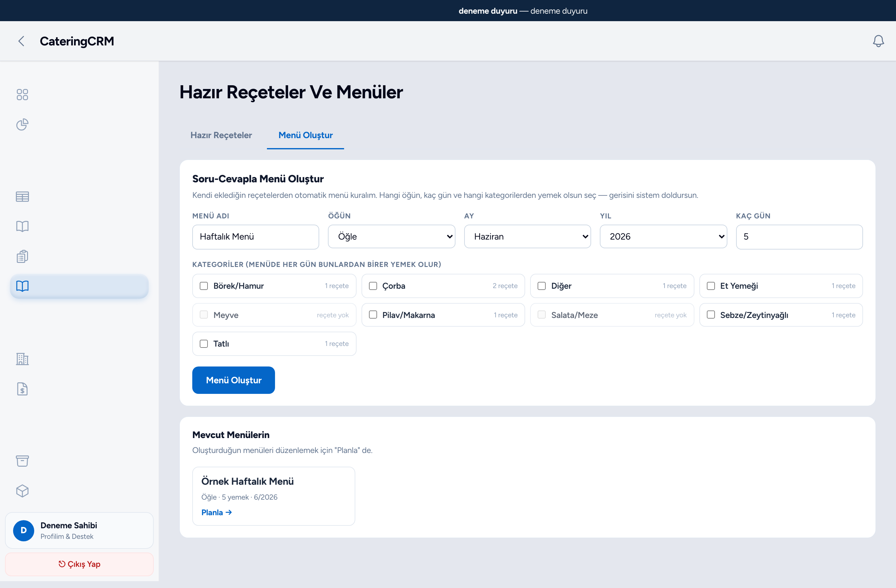Click the Soru-Cevapla Menü Oluştur heading
The image size is (896, 588).
click(258, 179)
